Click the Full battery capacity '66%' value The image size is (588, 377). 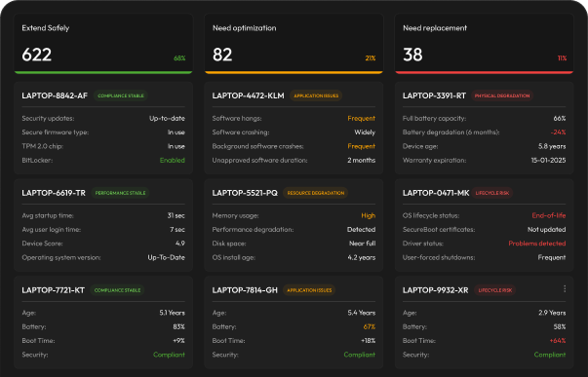pos(560,119)
